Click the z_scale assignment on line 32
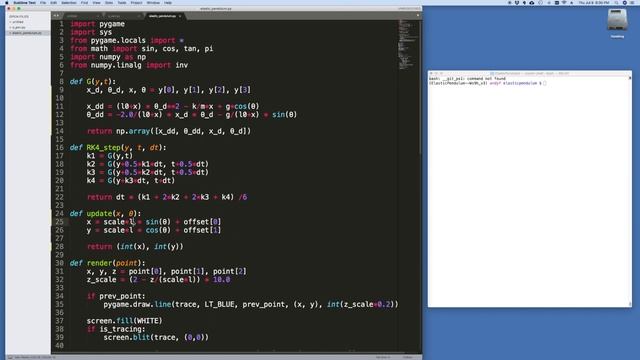Viewport: 640px width, 360px height. [x=158, y=280]
